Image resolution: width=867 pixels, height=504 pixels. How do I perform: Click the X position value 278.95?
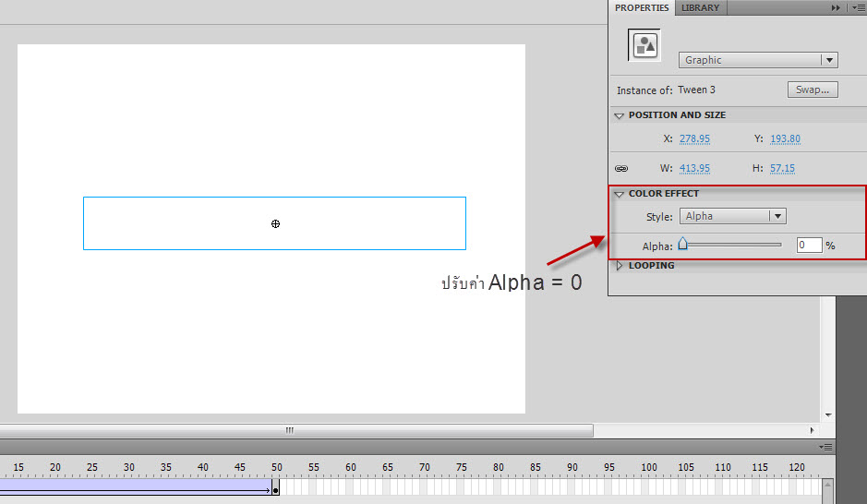pos(694,139)
